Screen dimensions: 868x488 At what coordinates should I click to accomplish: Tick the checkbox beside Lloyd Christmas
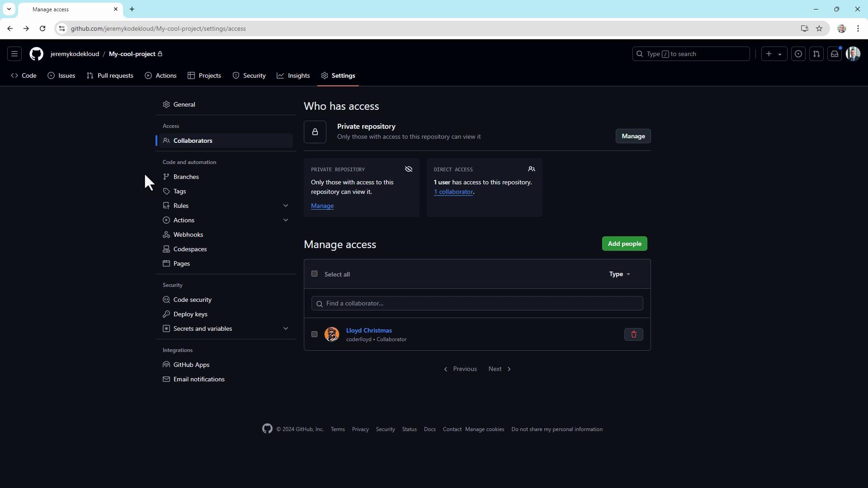click(315, 334)
